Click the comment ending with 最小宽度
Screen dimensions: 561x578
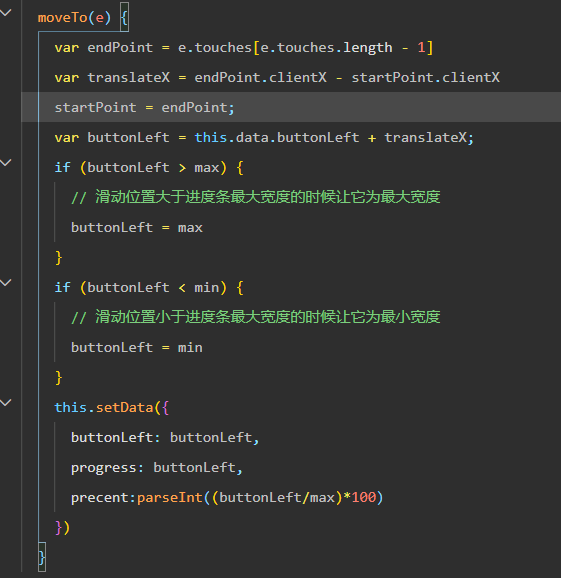256,317
